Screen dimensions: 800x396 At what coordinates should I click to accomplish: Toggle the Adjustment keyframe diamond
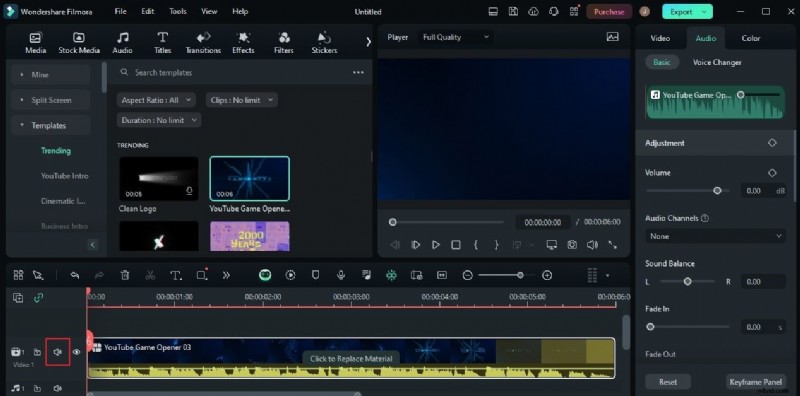(x=772, y=143)
